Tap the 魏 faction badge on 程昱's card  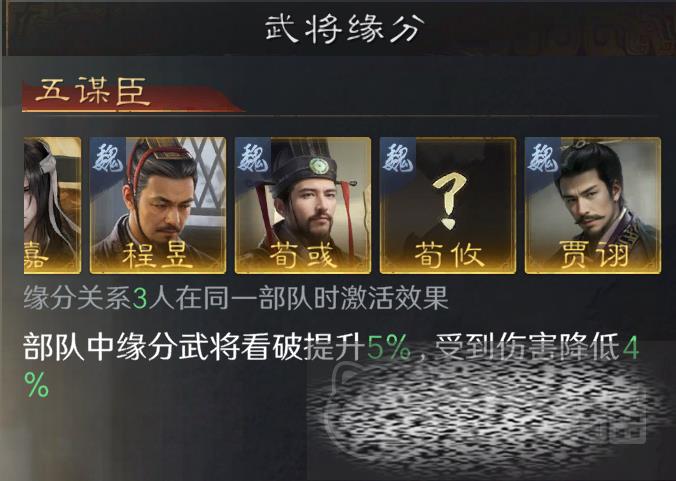(108, 159)
